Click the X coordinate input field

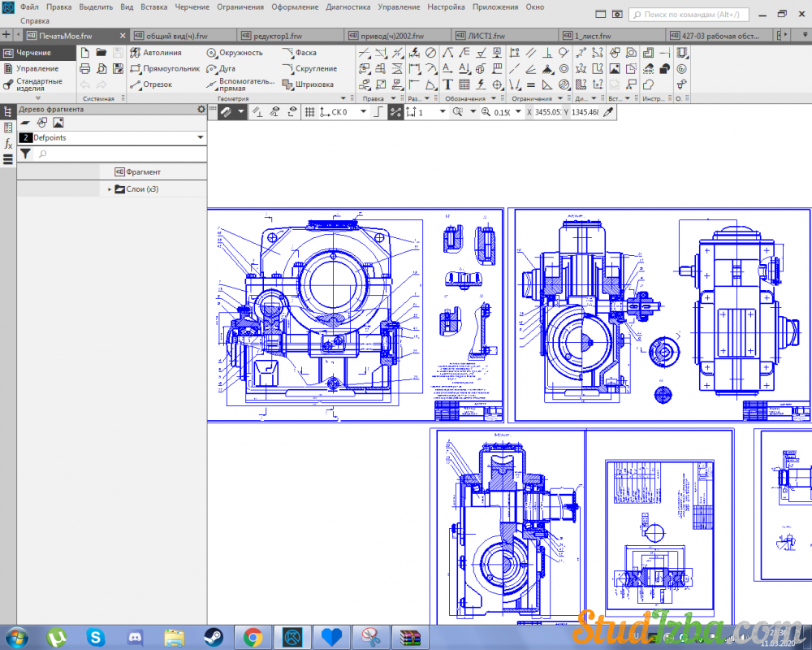pos(548,112)
